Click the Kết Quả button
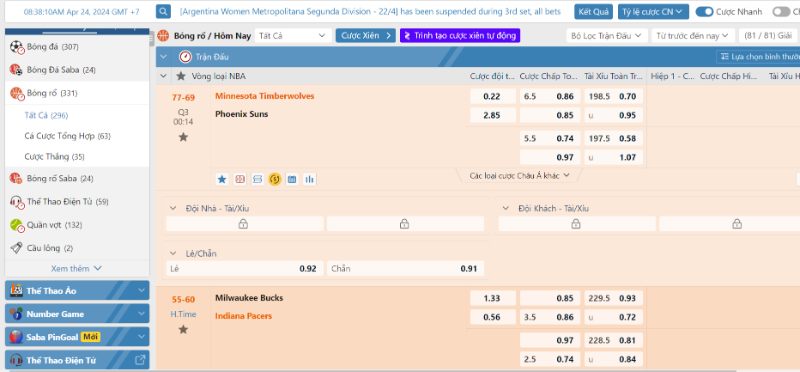The width and height of the screenshot is (800, 372). point(593,12)
